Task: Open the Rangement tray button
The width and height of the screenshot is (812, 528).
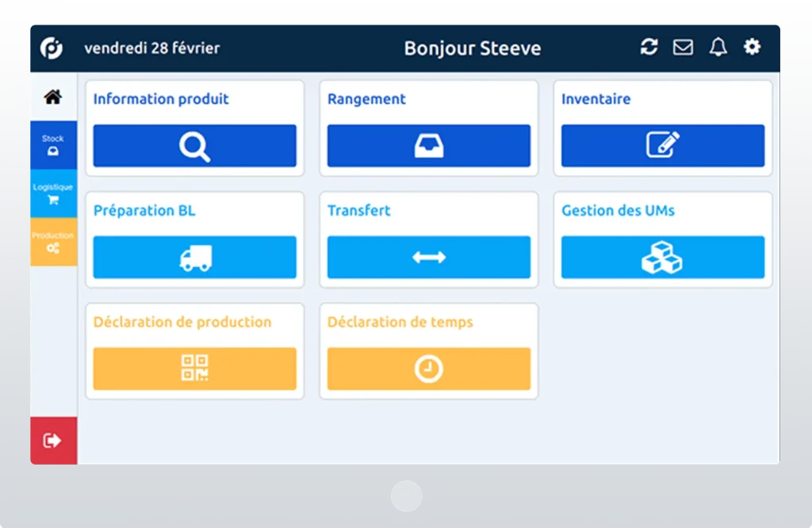Action: click(429, 146)
